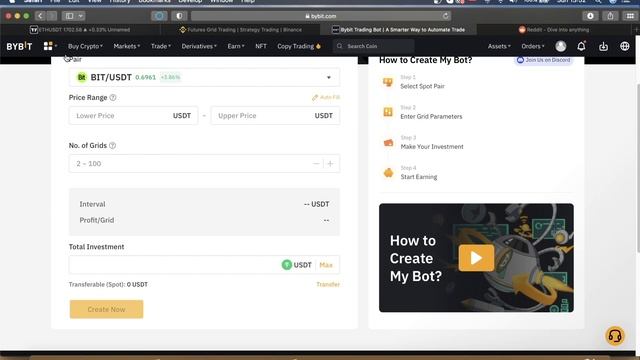Open the NFT menu item
Screen dimensions: 640x360
tap(261, 46)
